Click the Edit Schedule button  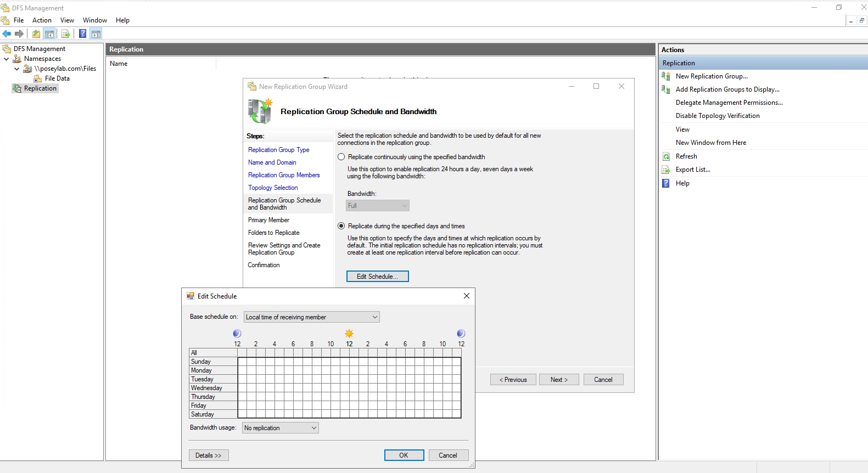click(377, 277)
